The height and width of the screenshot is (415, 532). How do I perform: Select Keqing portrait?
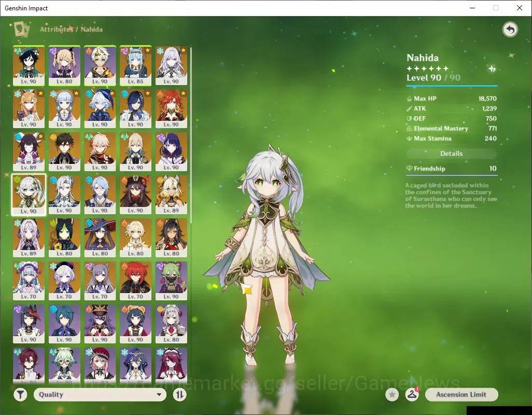tap(100, 281)
